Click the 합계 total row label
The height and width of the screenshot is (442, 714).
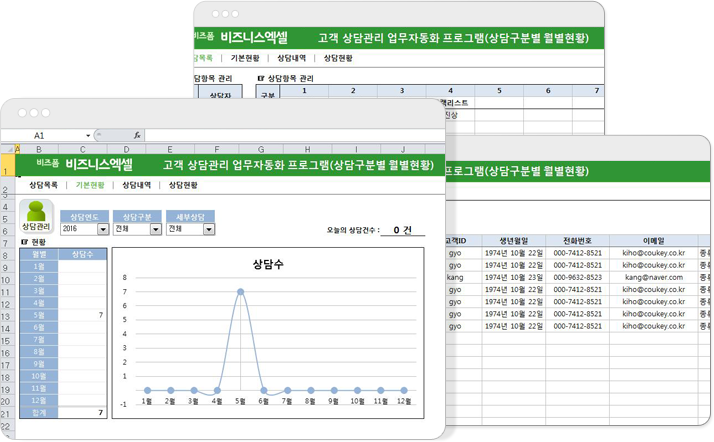39,412
